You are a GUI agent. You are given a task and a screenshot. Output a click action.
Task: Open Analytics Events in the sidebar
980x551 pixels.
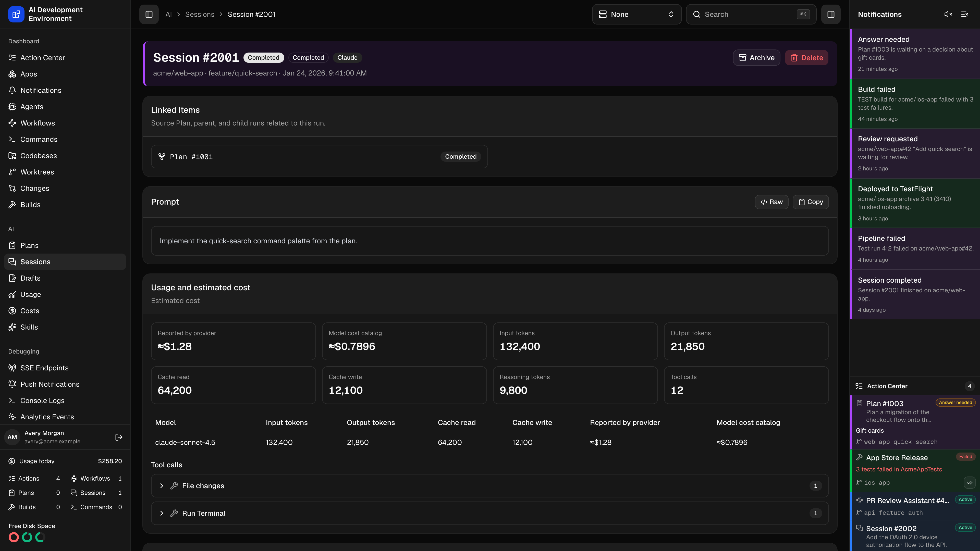click(x=65, y=417)
